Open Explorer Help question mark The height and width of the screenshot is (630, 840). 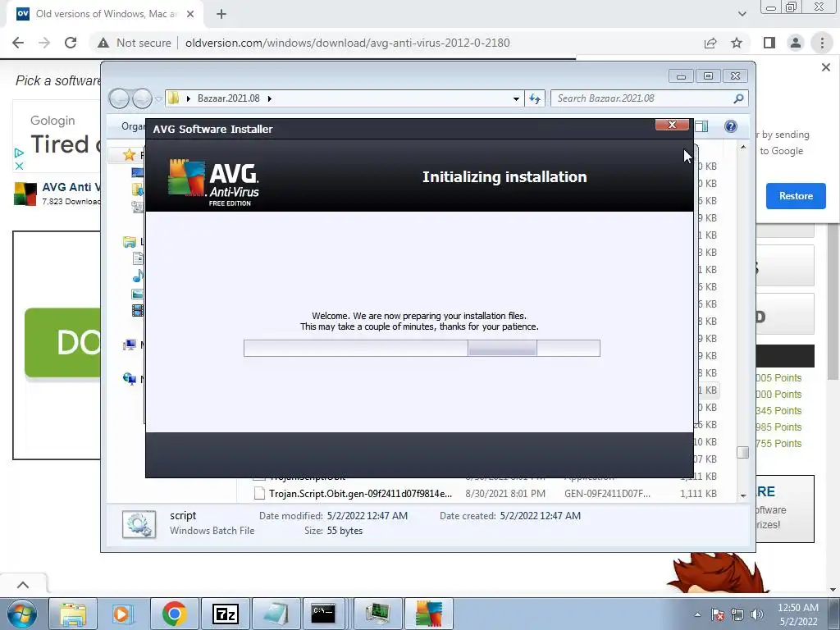731,126
